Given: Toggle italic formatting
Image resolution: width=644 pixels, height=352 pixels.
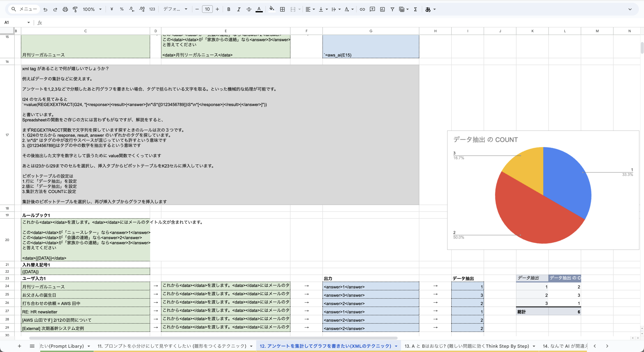Looking at the screenshot, I should tap(239, 9).
